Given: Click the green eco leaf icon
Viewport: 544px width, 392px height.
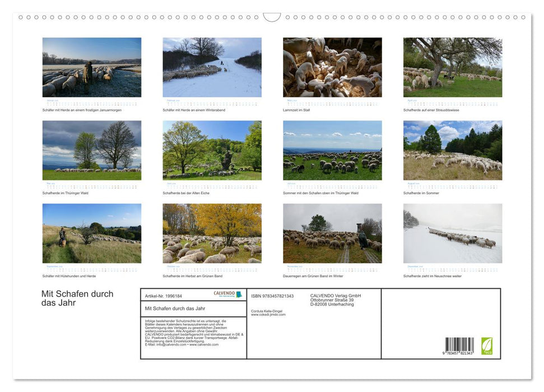Looking at the screenshot, I should (x=487, y=346).
